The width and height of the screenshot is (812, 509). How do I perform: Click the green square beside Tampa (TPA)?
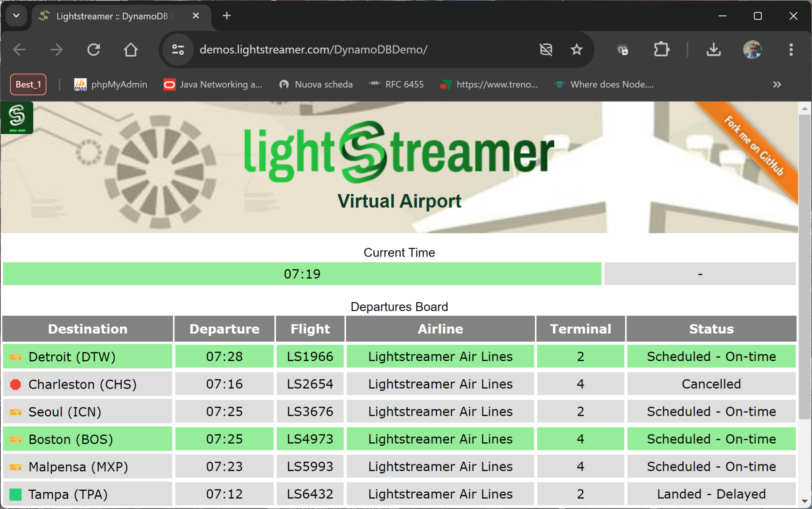click(x=15, y=494)
